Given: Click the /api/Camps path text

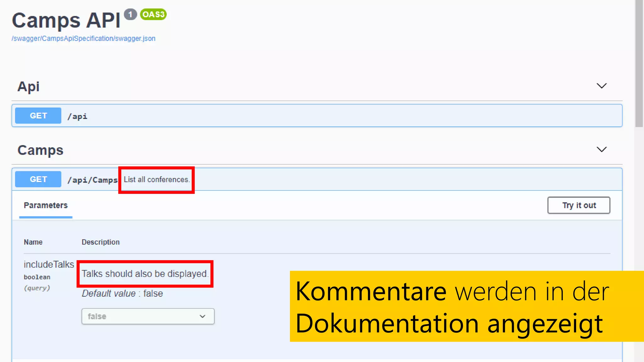Looking at the screenshot, I should coord(92,180).
